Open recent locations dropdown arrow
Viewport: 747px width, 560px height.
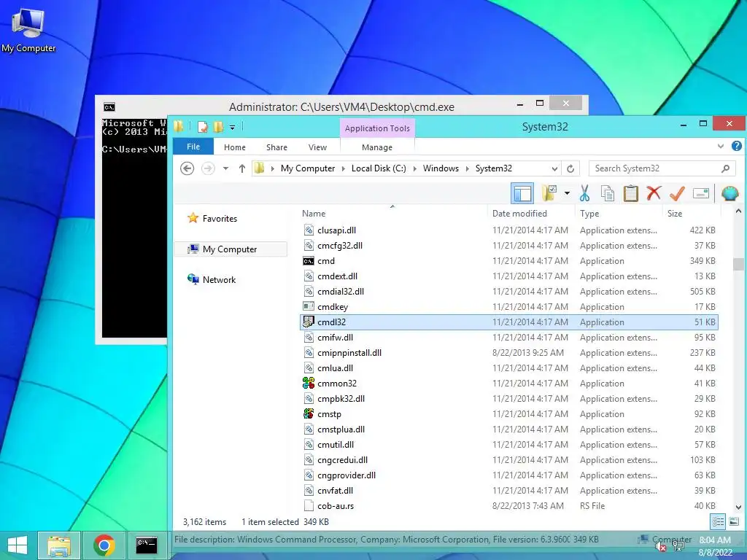pos(226,168)
